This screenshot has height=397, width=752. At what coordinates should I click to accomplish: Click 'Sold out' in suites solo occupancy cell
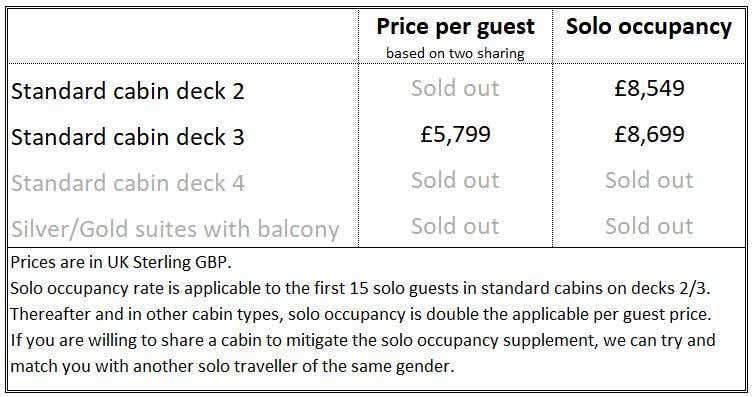pyautogui.click(x=649, y=226)
